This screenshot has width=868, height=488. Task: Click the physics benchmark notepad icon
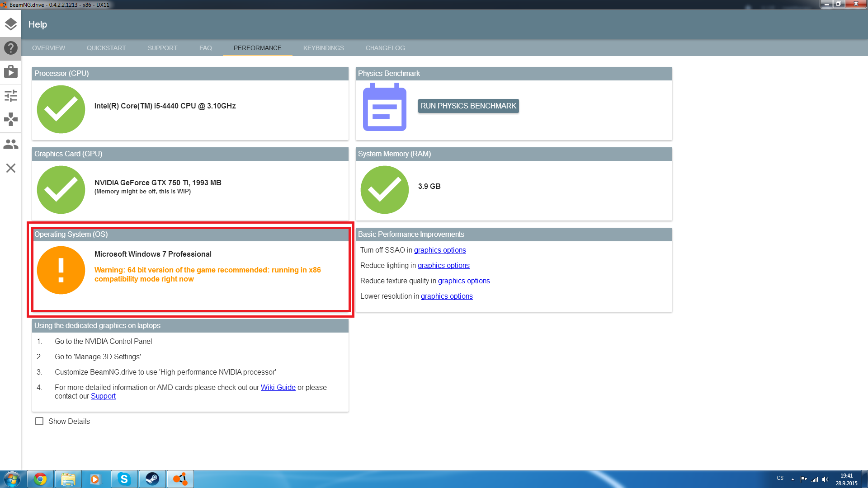[385, 108]
